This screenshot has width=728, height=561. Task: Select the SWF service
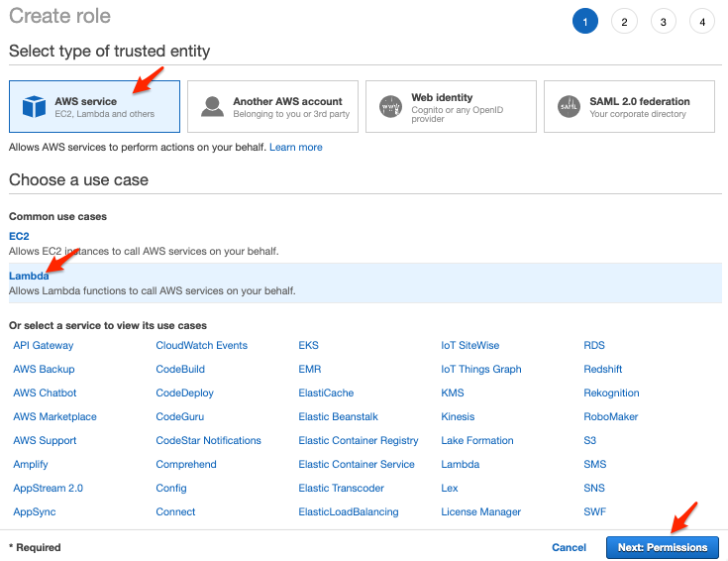594,511
